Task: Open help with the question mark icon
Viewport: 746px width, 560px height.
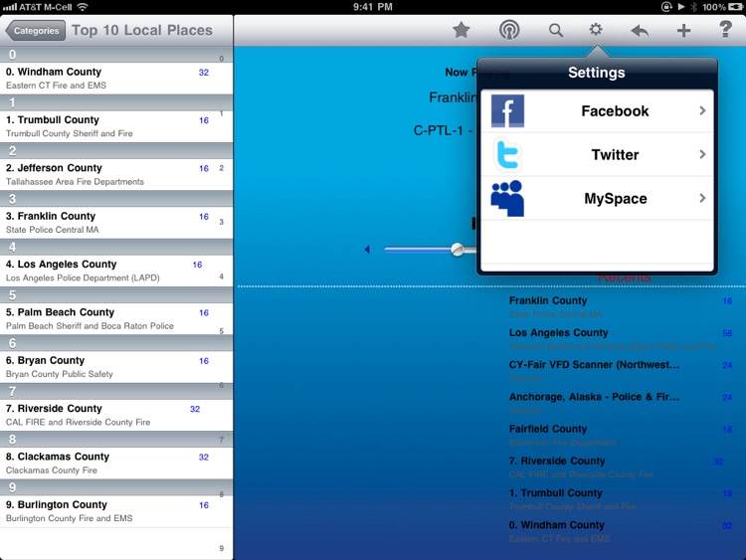Action: [725, 30]
